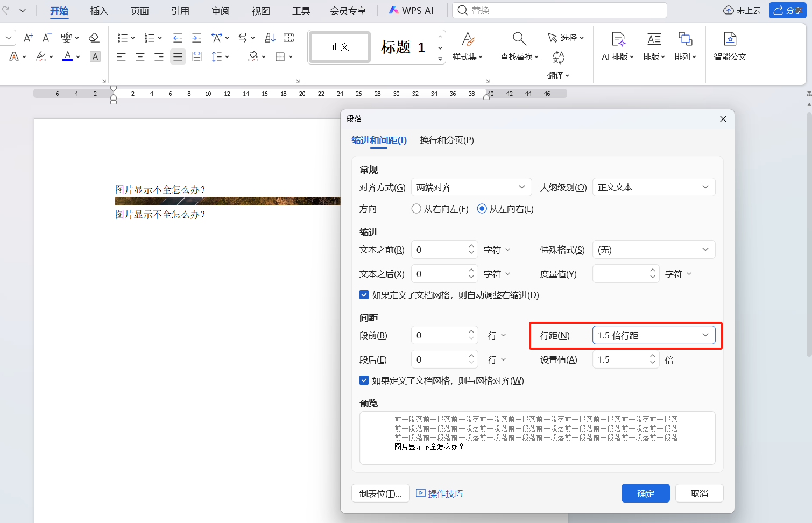Click the 替换 search box
The width and height of the screenshot is (812, 523).
(560, 11)
